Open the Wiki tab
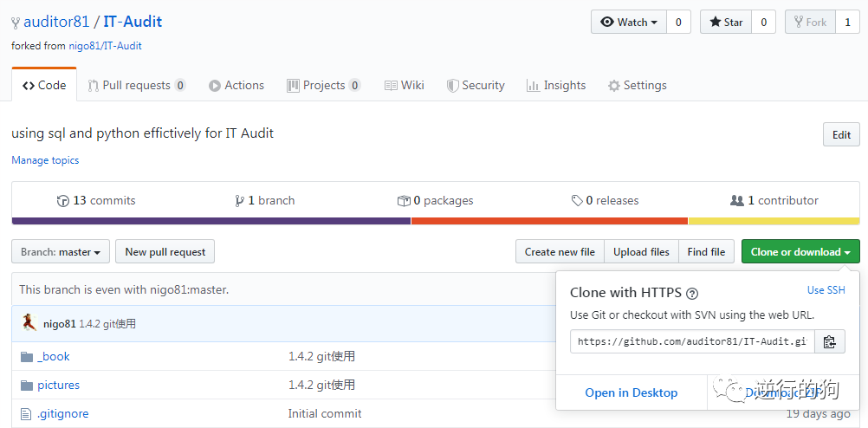Viewport: 868px width, 428px height. [x=404, y=85]
